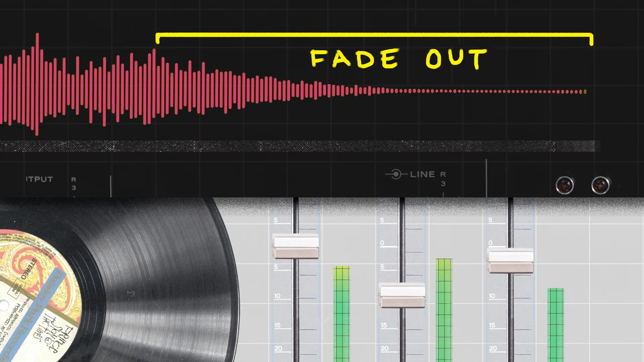
Task: Click the right mixer fader knob
Action: 510,260
